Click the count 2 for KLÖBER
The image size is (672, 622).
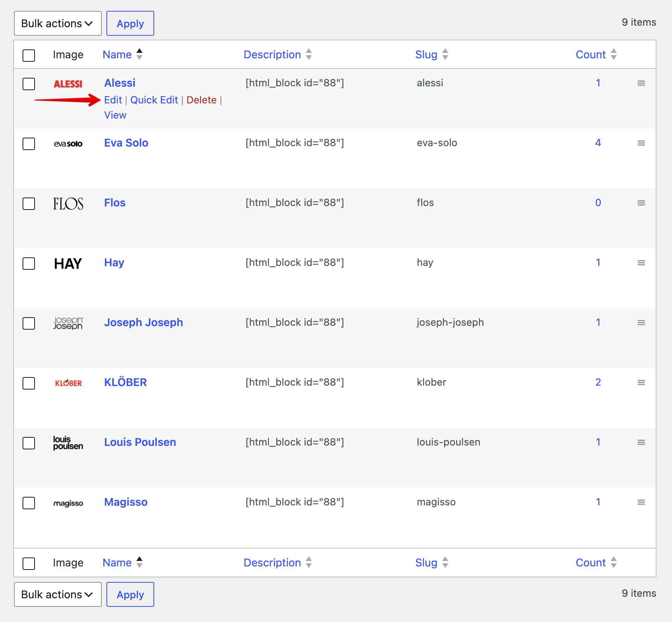click(598, 382)
